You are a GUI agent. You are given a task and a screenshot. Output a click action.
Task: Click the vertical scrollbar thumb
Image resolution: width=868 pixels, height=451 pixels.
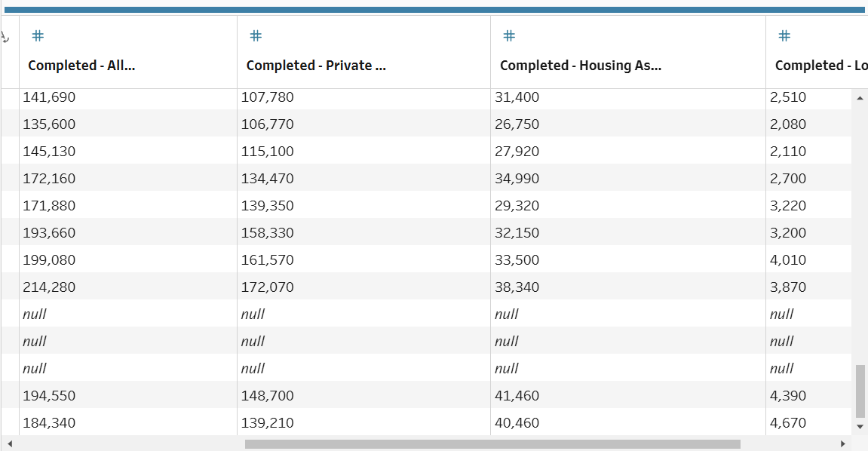pyautogui.click(x=860, y=391)
